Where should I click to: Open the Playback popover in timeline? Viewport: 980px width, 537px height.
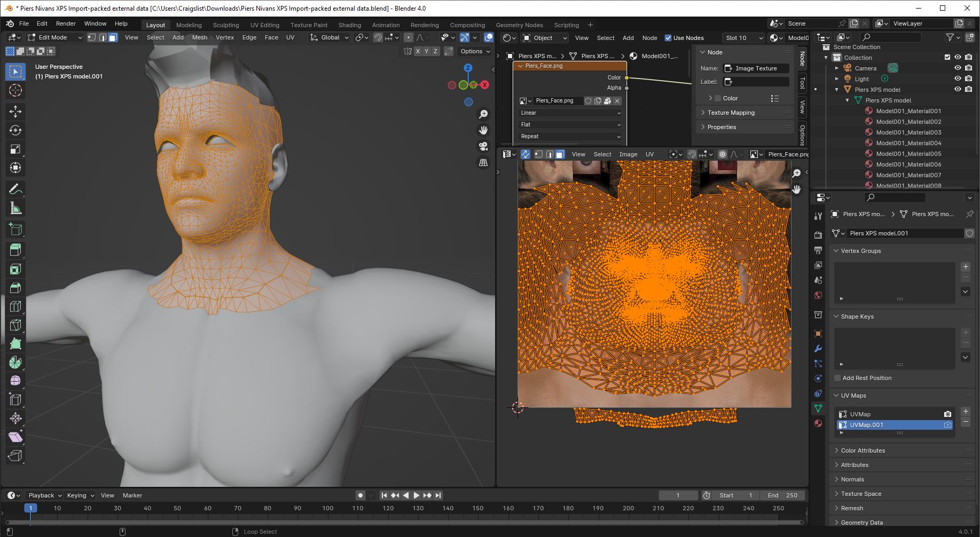pos(45,495)
